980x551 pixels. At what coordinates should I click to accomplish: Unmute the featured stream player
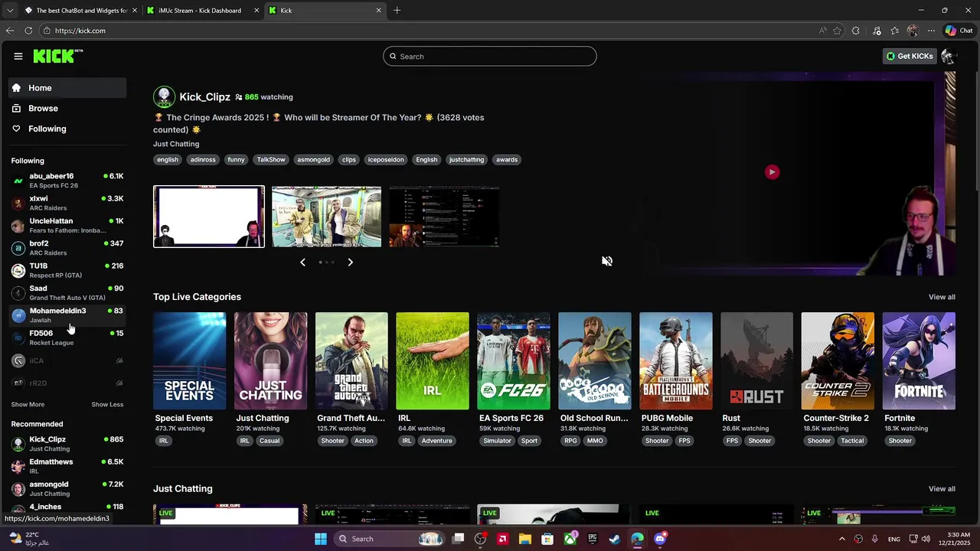607,261
